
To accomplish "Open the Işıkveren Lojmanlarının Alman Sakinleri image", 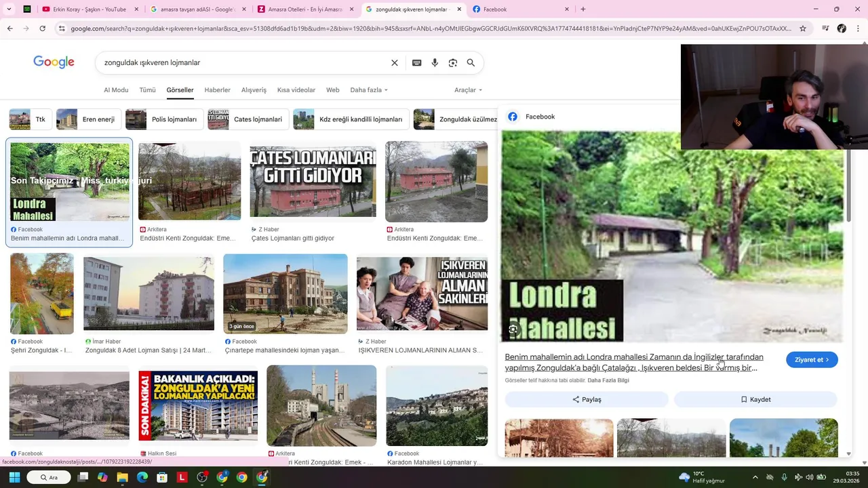I will point(422,293).
